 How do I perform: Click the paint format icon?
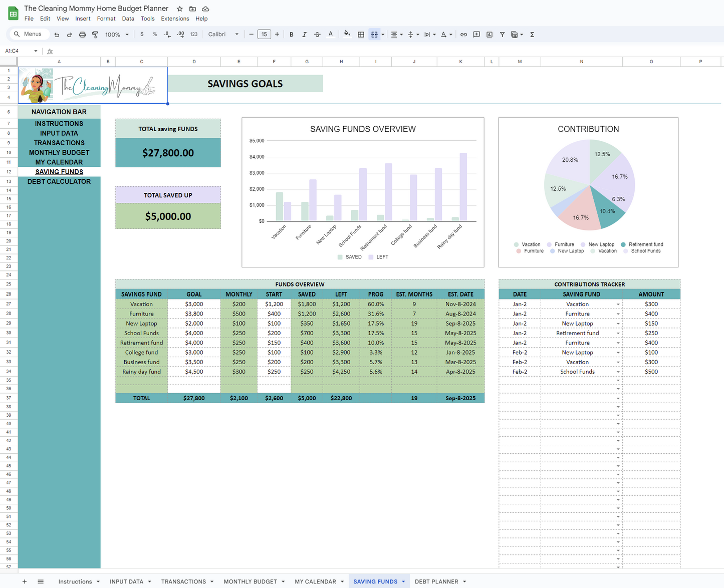coord(95,35)
